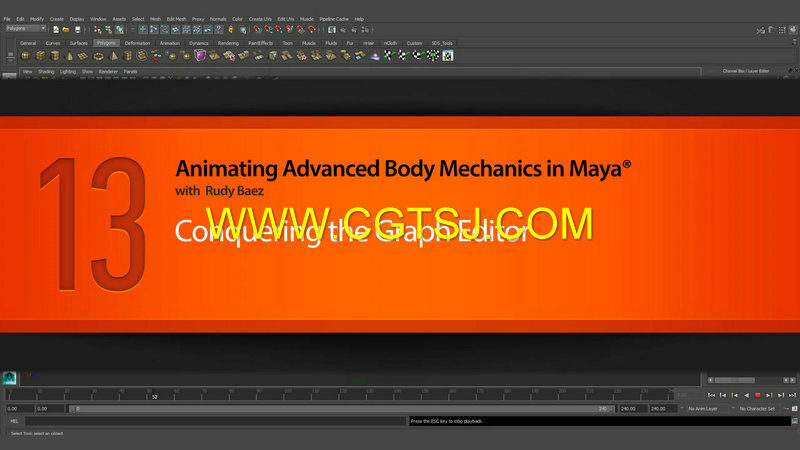The image size is (800, 450).
Task: Open the viewport Renderer menu
Action: (108, 71)
